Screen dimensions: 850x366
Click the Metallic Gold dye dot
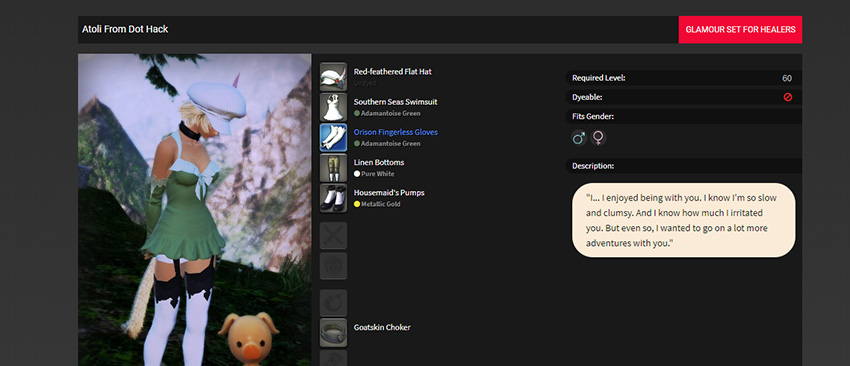click(357, 204)
